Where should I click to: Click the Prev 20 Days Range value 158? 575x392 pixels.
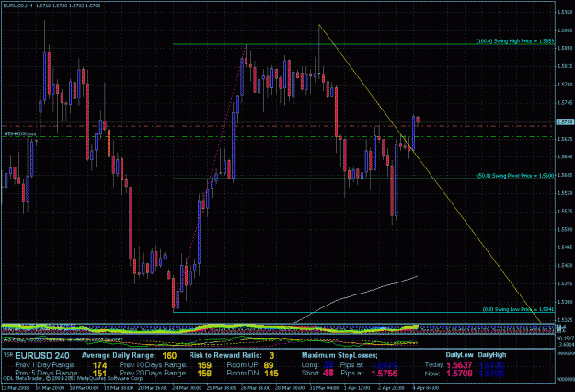click(204, 374)
